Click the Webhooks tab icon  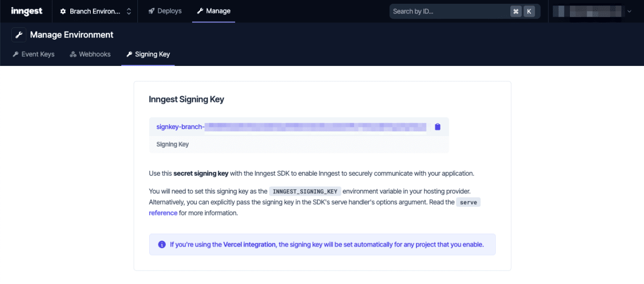coord(73,54)
